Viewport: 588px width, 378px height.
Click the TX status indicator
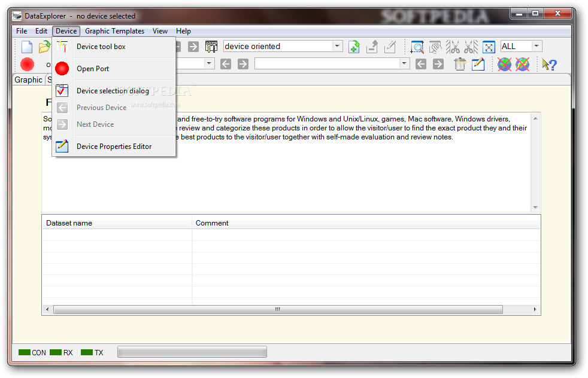click(92, 352)
